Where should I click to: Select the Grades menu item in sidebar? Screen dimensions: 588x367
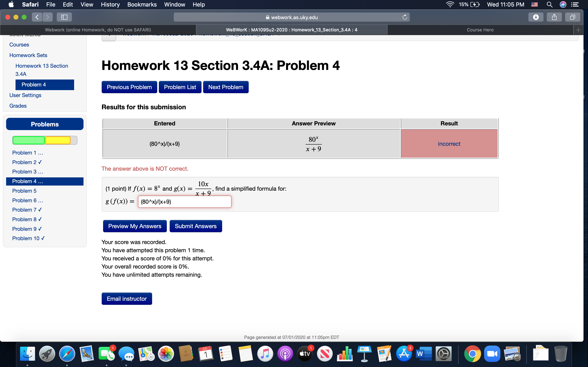point(18,105)
